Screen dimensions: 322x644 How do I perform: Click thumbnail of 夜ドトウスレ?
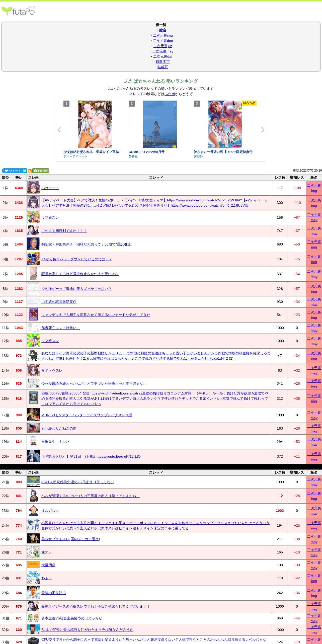(33, 370)
